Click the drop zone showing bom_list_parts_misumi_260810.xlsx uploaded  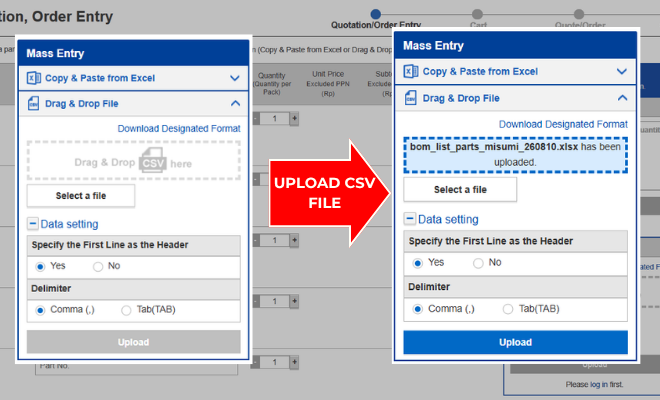[515, 155]
